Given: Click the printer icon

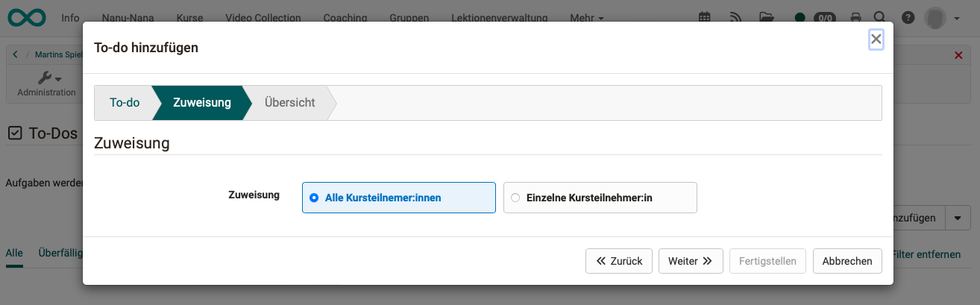Looking at the screenshot, I should tap(855, 17).
